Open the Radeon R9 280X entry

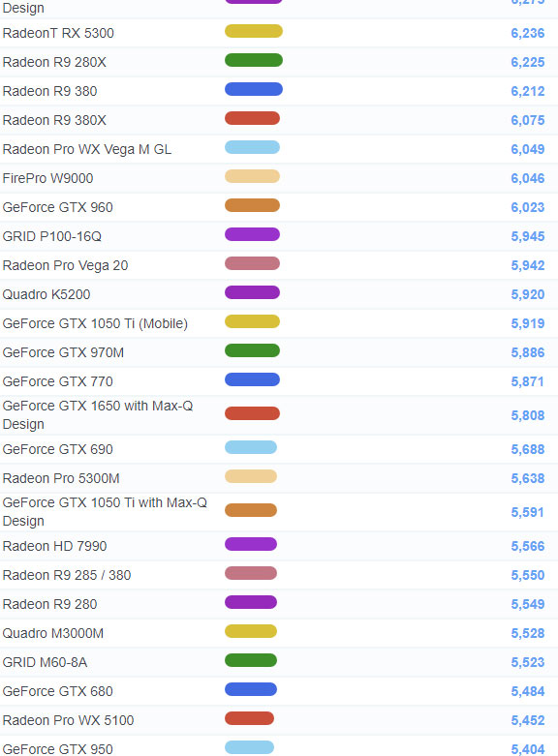54,62
